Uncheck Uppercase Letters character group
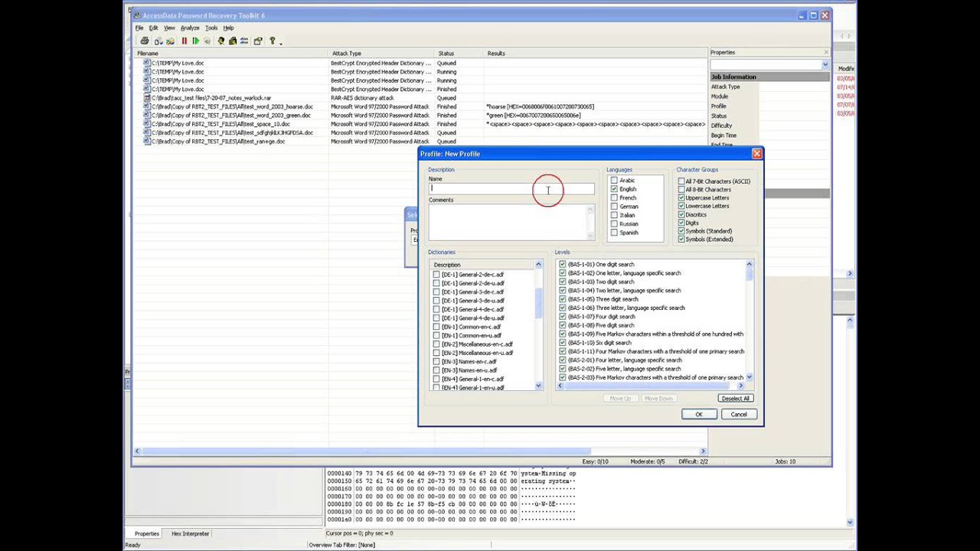 coord(681,198)
